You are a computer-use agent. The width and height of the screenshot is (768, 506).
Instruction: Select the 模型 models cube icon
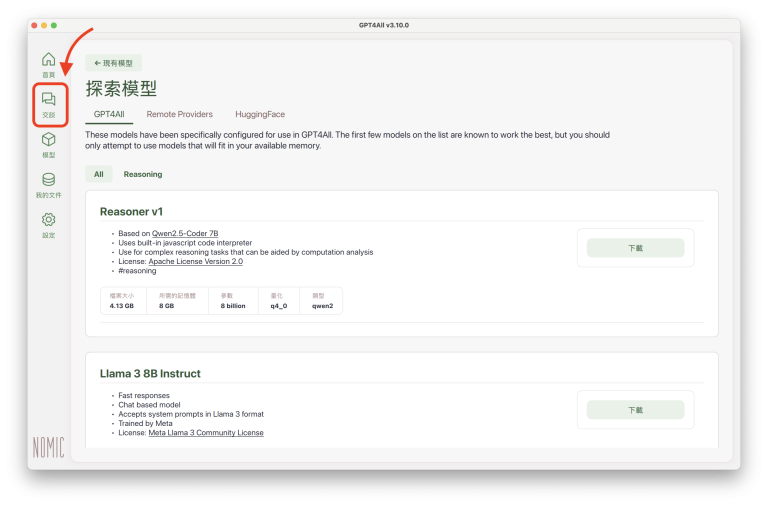click(48, 144)
